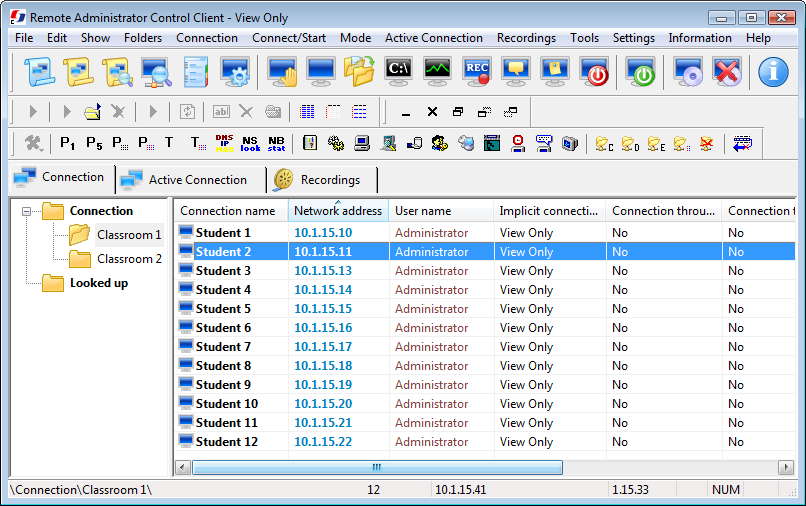
Task: Click the disconnected network drive red X icon
Action: (707, 143)
